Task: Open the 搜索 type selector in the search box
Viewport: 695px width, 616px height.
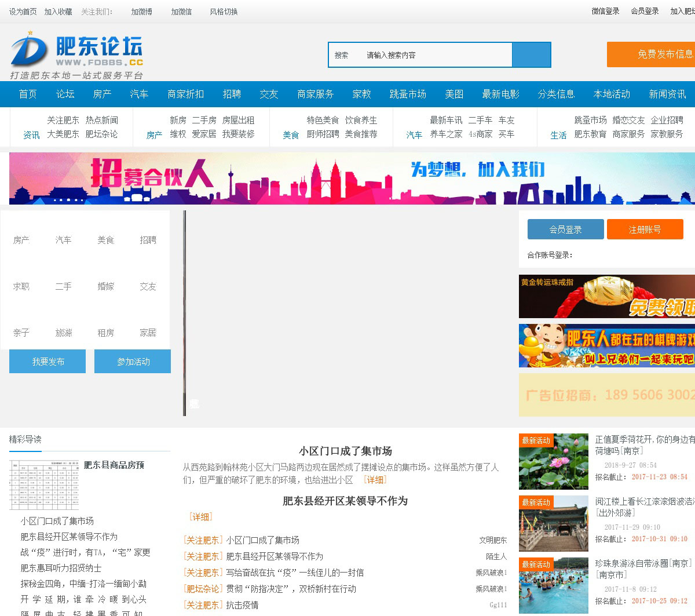Action: tap(342, 55)
